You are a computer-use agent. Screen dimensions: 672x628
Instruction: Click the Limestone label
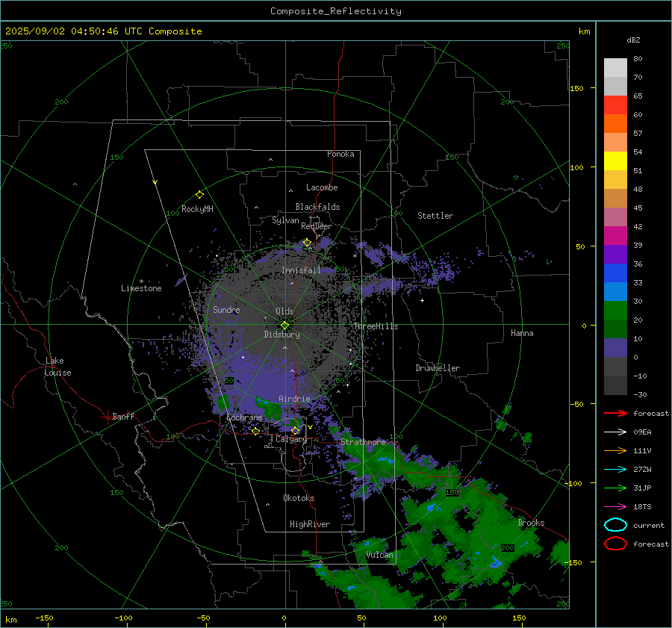[x=141, y=288]
